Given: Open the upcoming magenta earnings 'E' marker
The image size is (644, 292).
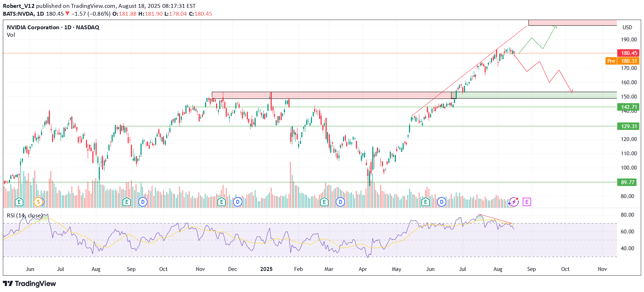Looking at the screenshot, I should click(527, 202).
